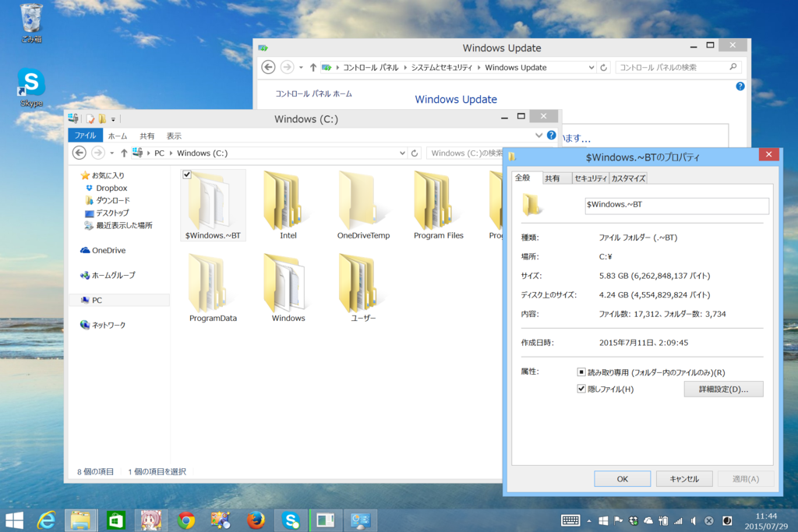Viewport: 798px width, 532px height.
Task: Open quick access toolbar customize dropdown
Action: (114, 119)
